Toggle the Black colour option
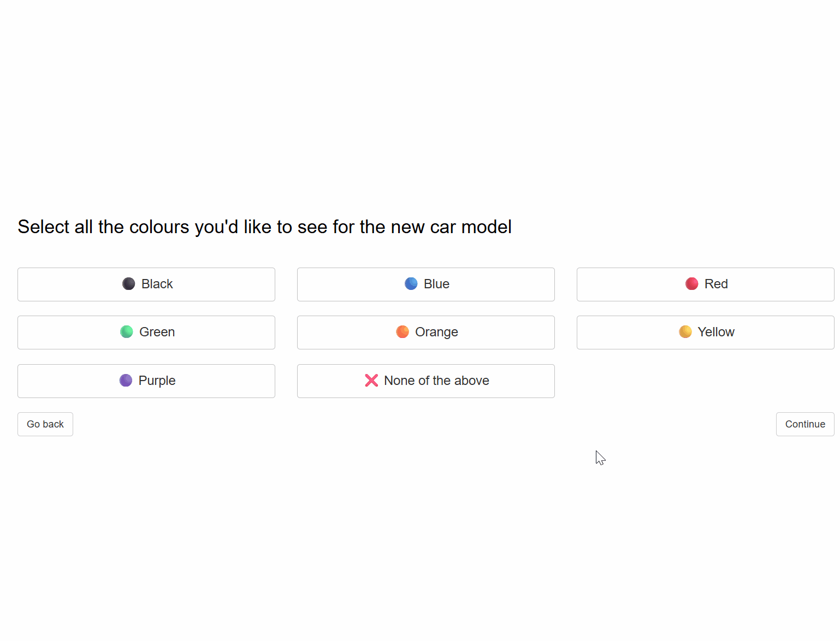The image size is (840, 641). (x=146, y=284)
